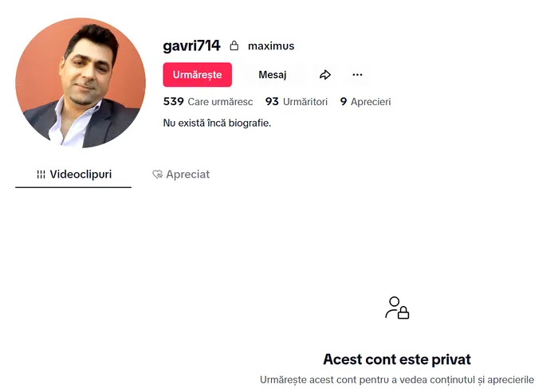Click the share arrow icon
Image resolution: width=558 pixels, height=392 pixels.
[325, 75]
